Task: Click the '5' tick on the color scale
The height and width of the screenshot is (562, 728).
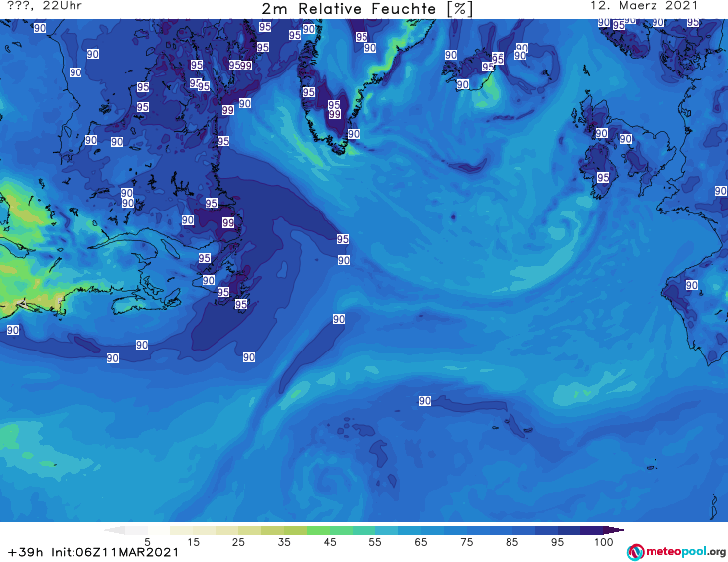Action: pyautogui.click(x=147, y=542)
